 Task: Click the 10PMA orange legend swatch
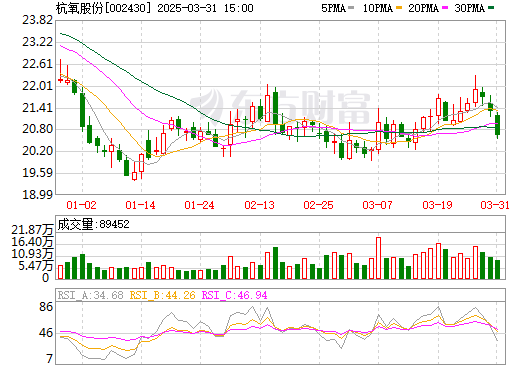[399, 8]
